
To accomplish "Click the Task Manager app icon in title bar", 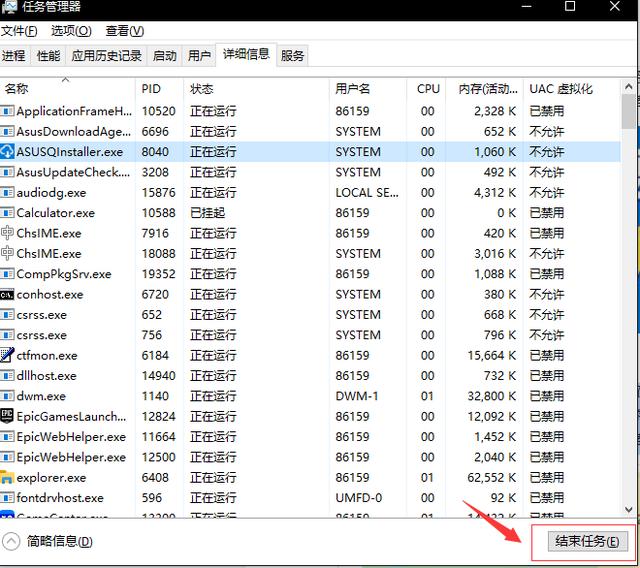I will [8, 7].
